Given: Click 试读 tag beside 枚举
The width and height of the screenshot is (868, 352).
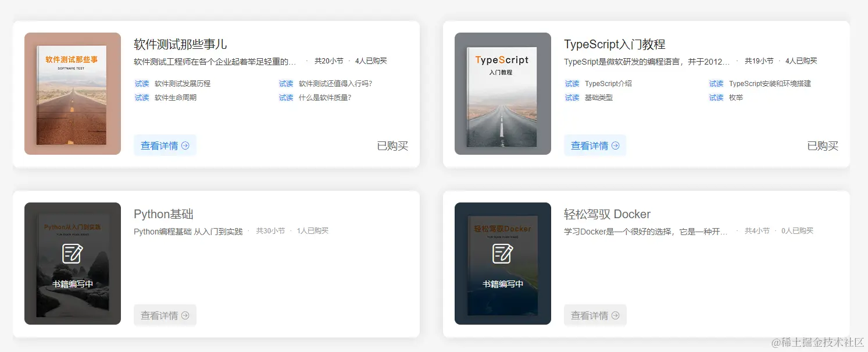Looking at the screenshot, I should [x=716, y=98].
